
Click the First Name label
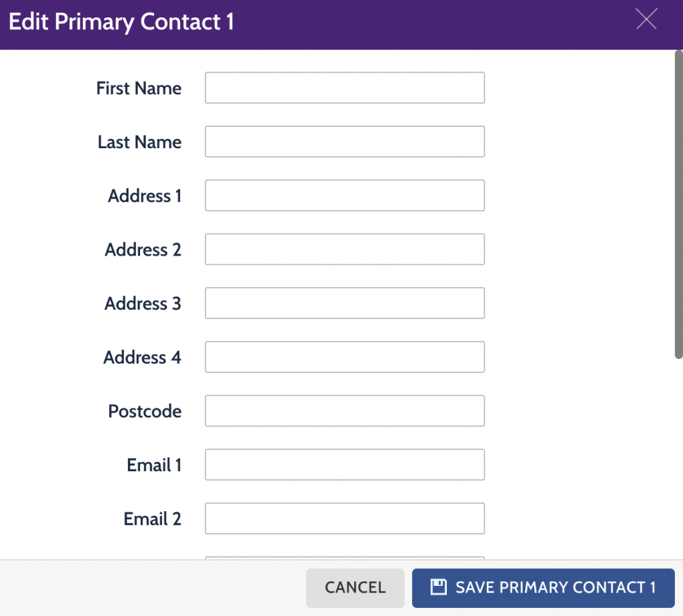click(139, 88)
